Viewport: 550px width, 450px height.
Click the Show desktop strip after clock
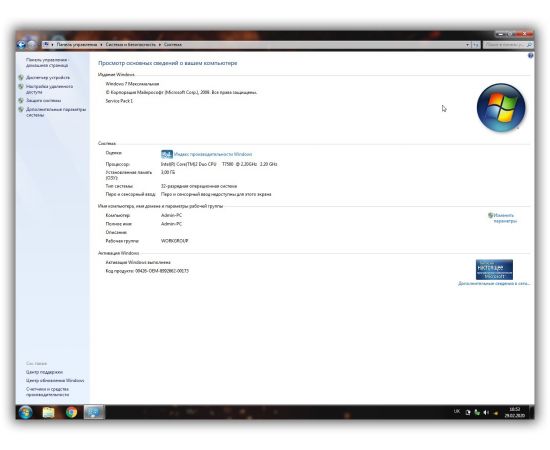coord(532,412)
